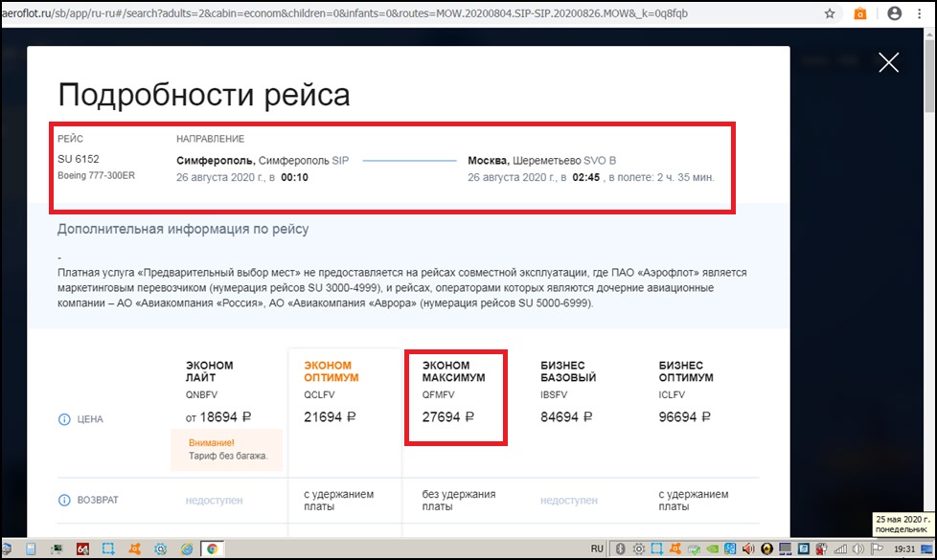Click the network signal bars tray icon
Image resolution: width=937 pixels, height=560 pixels.
[840, 549]
